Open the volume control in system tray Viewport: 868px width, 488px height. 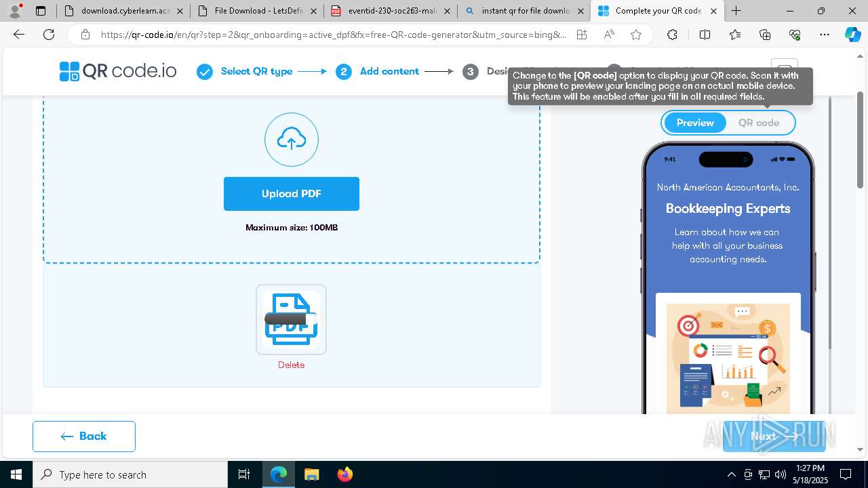pos(781,474)
